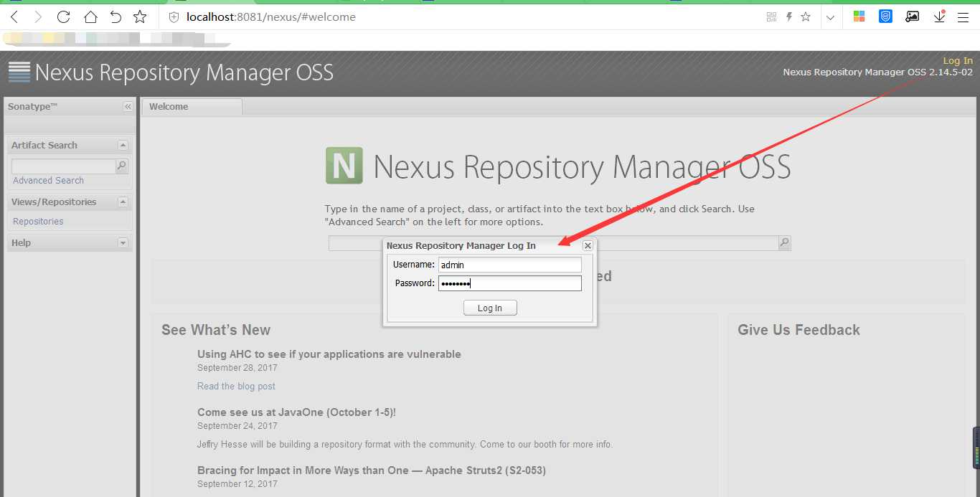Click the Bracing for Impact Struts2 headline

[x=372, y=470]
